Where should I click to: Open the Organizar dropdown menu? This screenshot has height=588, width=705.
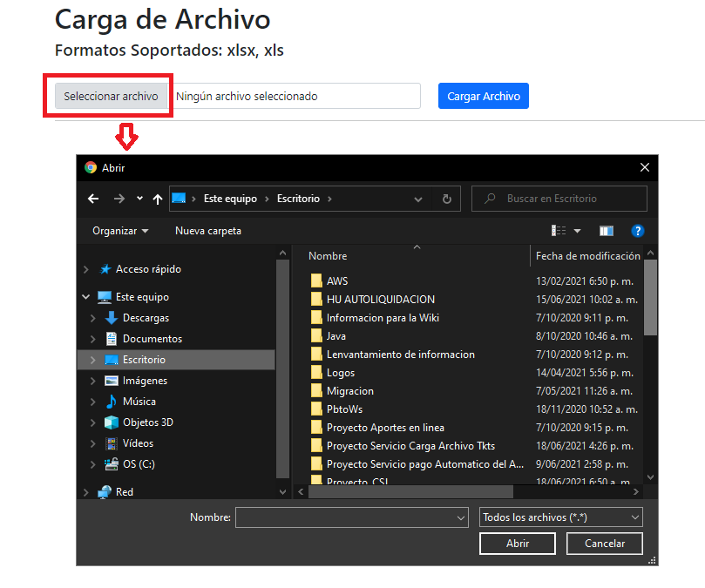[120, 231]
